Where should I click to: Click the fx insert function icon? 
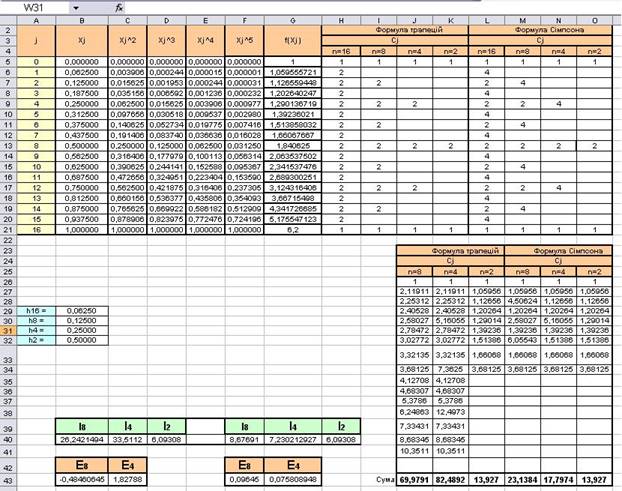(x=119, y=8)
